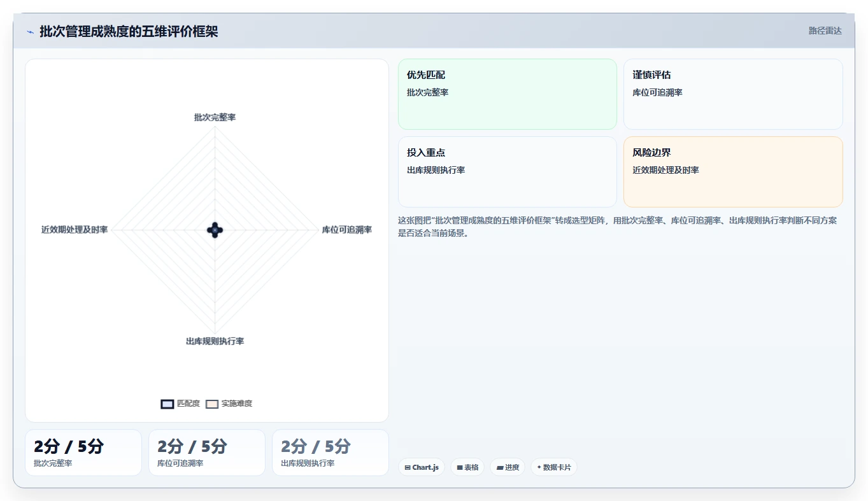Click the description paragraph beginning 这张图把
This screenshot has height=501, width=868.
[618, 227]
